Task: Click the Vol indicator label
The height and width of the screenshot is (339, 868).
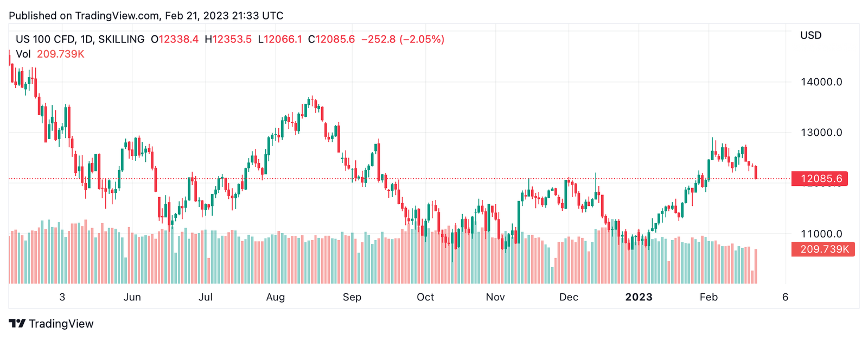Action: click(23, 54)
